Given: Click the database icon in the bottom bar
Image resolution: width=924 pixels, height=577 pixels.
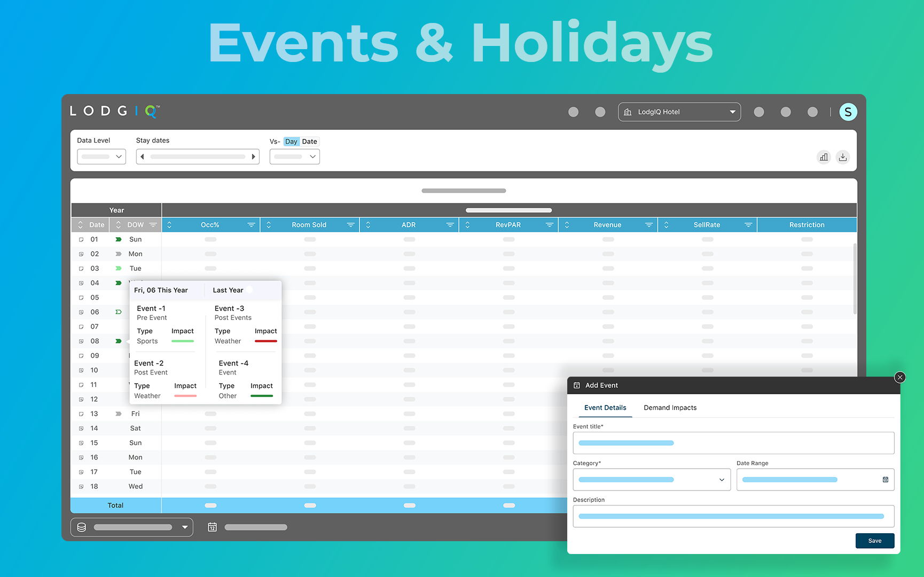Looking at the screenshot, I should point(82,527).
